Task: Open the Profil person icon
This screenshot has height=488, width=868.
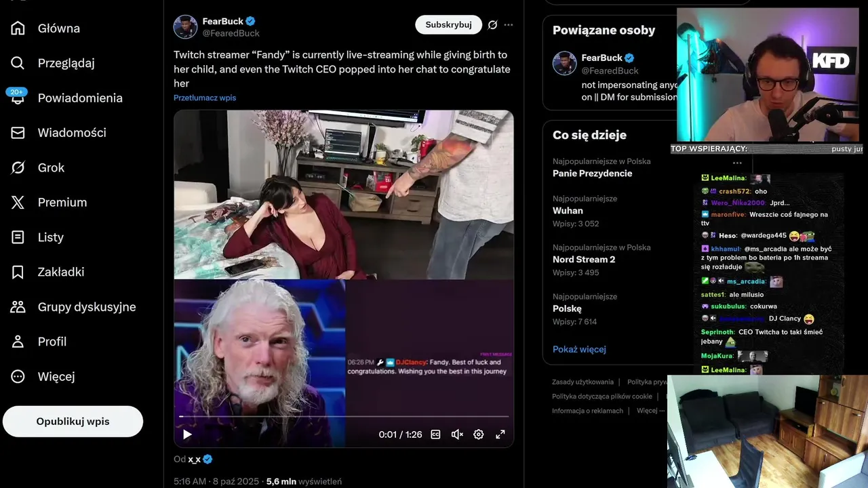Action: click(18, 342)
